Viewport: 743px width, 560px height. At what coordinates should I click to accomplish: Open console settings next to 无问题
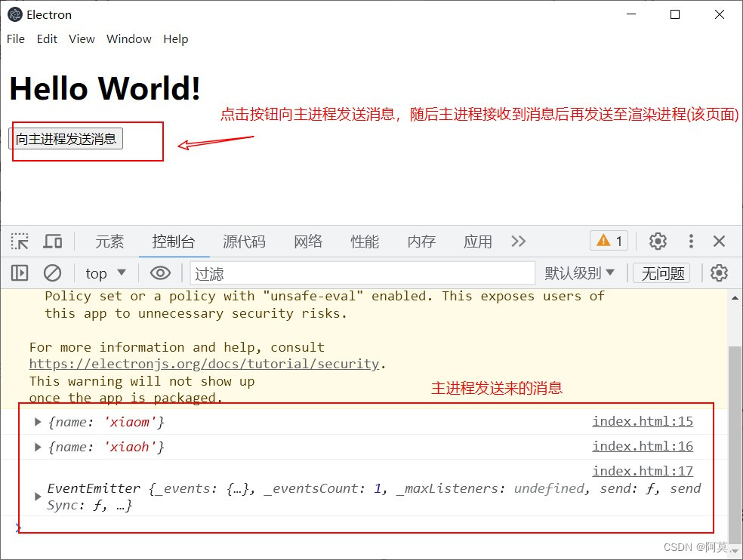719,272
